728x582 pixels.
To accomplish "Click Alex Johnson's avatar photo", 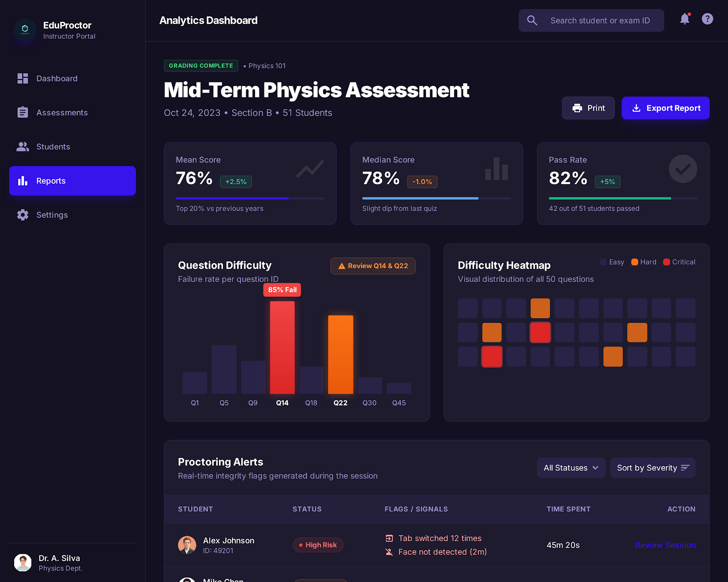I will [x=187, y=545].
